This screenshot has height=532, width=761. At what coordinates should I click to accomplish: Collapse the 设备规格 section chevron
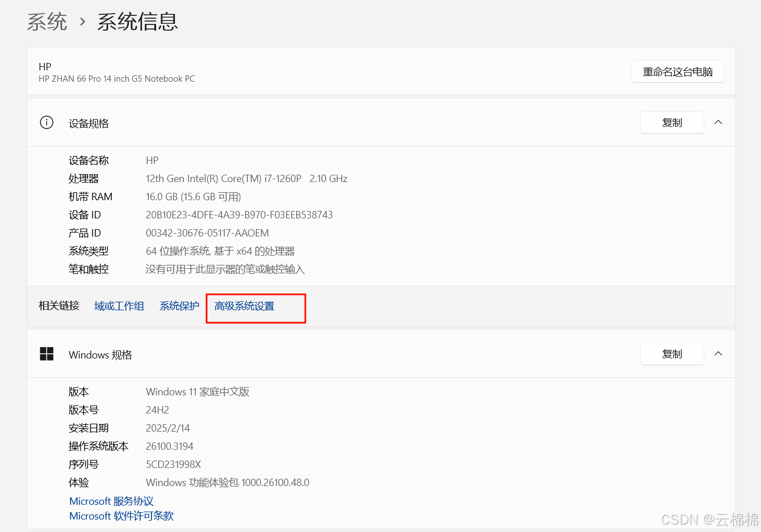718,123
